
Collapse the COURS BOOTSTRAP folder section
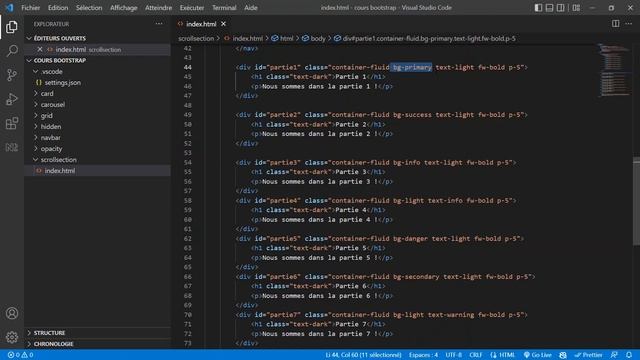click(97, 60)
